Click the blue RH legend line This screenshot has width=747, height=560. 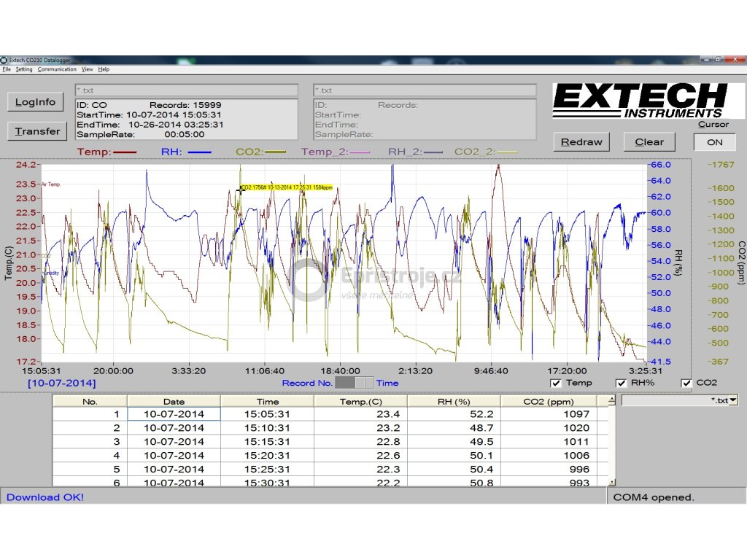(x=199, y=152)
